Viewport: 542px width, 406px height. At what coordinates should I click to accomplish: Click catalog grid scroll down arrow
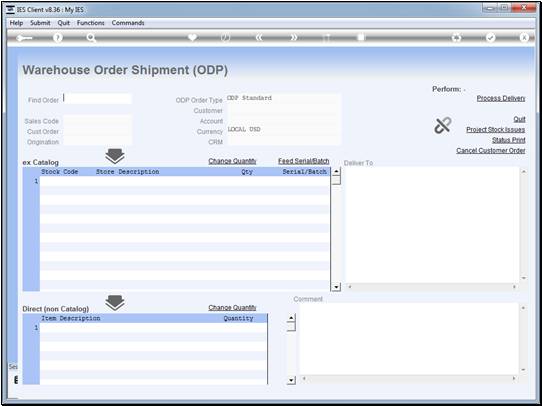336,287
